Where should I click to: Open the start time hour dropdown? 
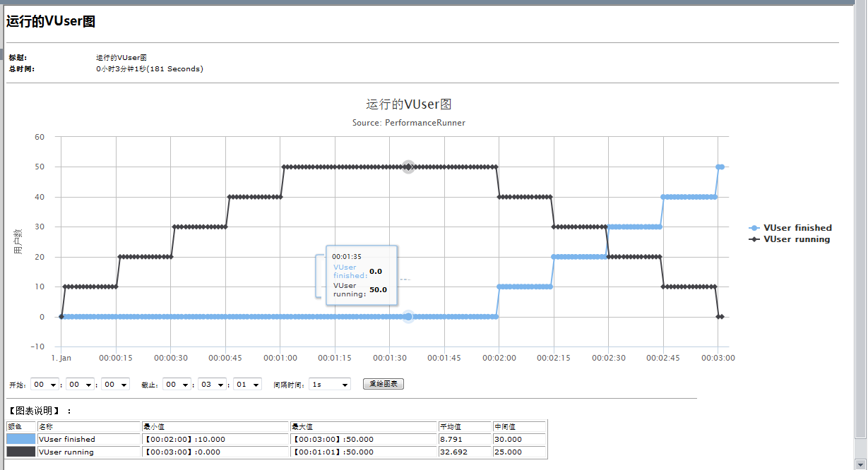44,385
